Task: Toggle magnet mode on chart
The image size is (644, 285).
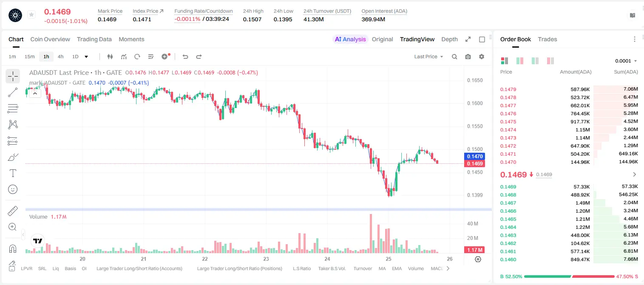Action: click(13, 249)
